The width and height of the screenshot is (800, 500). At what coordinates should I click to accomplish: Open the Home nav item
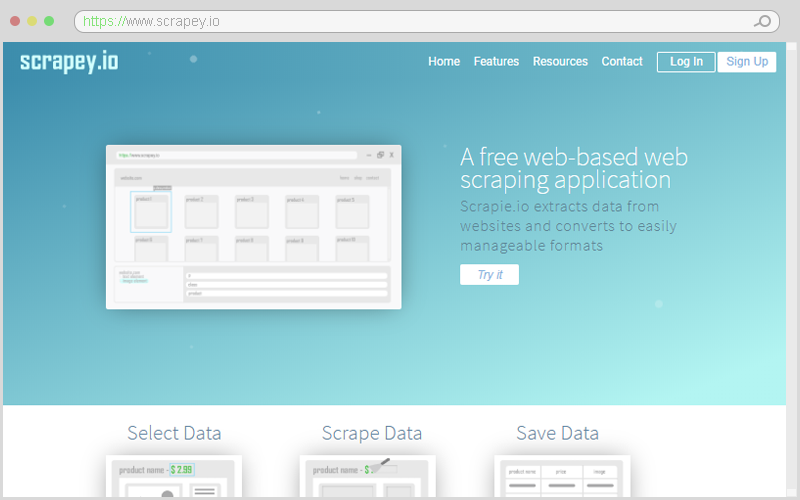click(444, 62)
